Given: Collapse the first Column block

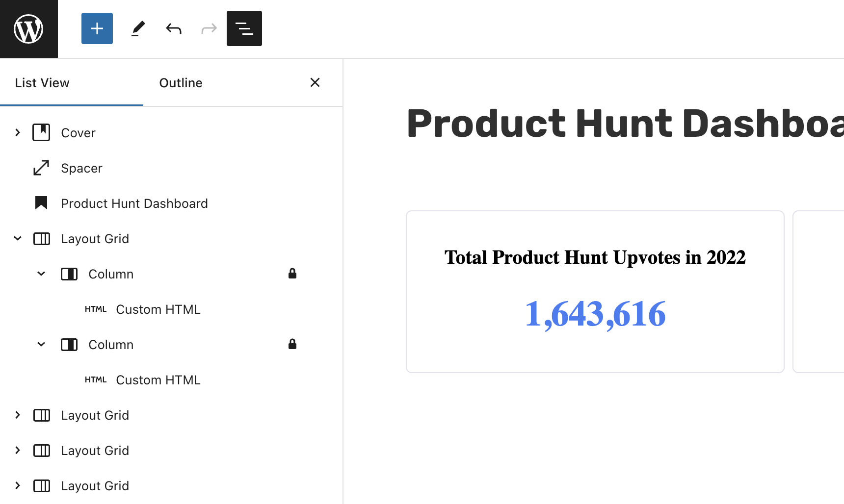Looking at the screenshot, I should [x=41, y=274].
